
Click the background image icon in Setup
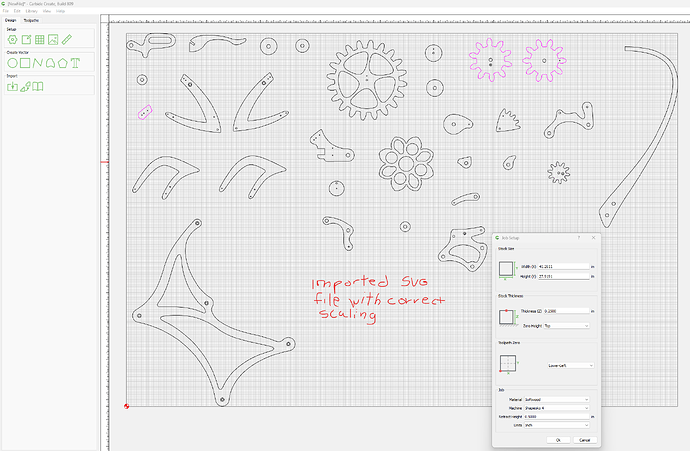click(x=53, y=40)
